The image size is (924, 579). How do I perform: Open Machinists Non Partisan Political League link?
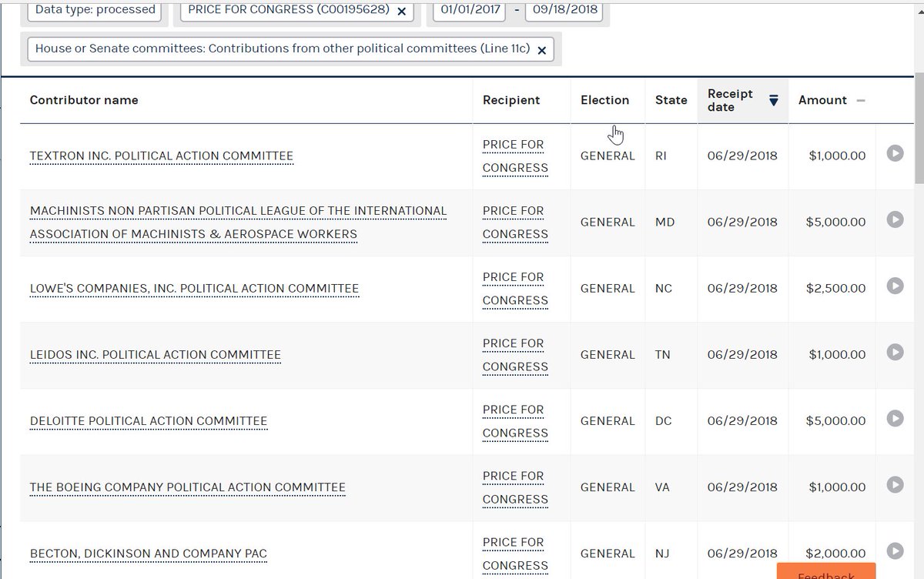click(238, 223)
